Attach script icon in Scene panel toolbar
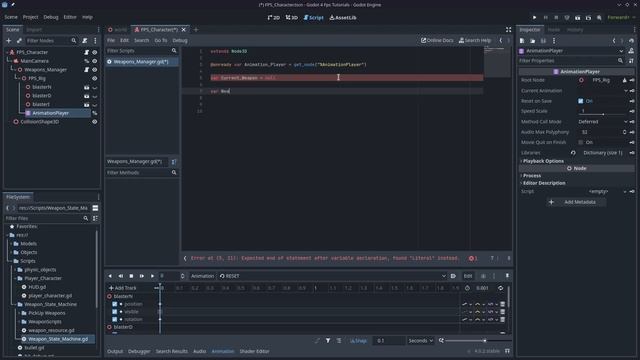 pos(84,41)
